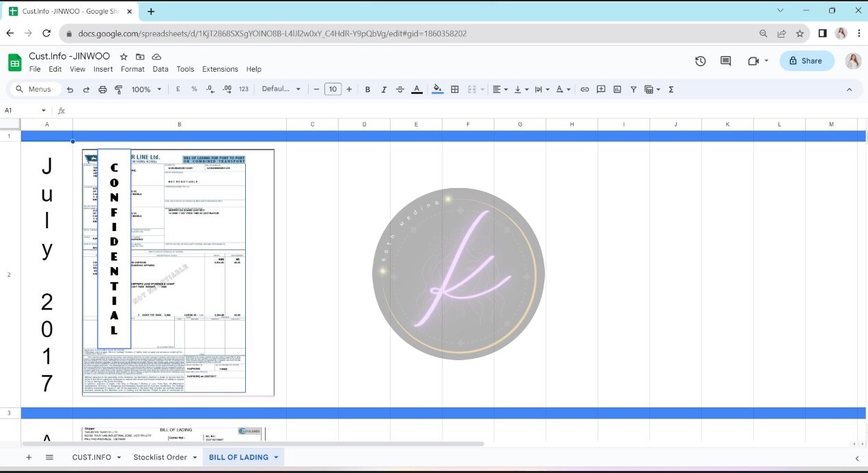Open BILL OF LADING tab dropdown arrow
Image resolution: width=868 pixels, height=473 pixels.
pyautogui.click(x=276, y=457)
